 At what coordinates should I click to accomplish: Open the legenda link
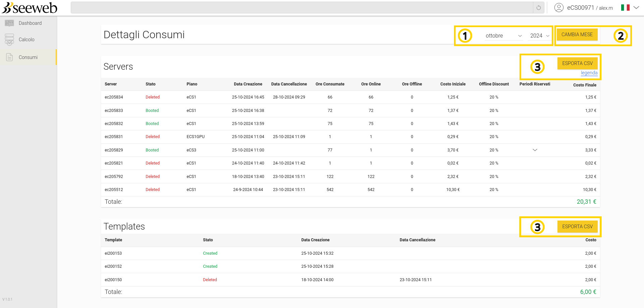point(589,73)
